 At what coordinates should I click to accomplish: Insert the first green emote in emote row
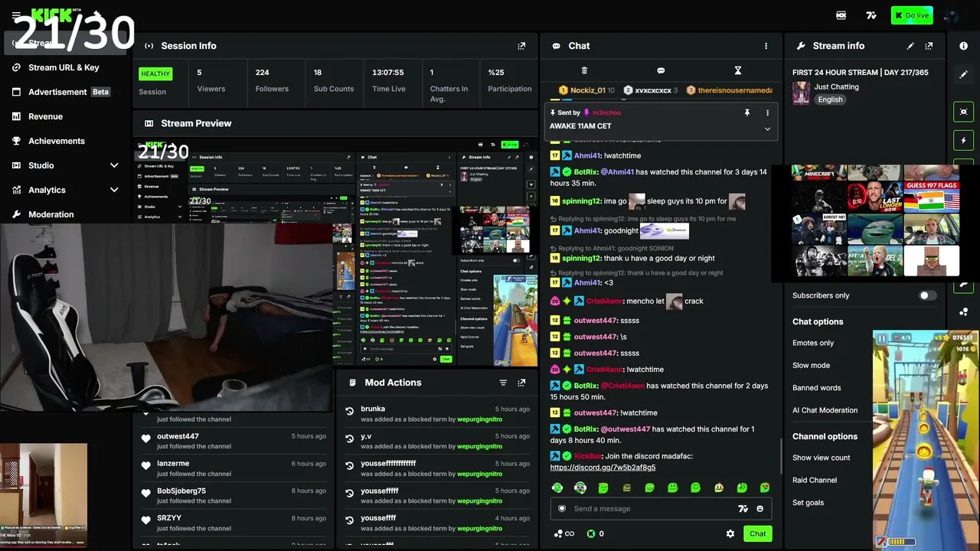[557, 487]
